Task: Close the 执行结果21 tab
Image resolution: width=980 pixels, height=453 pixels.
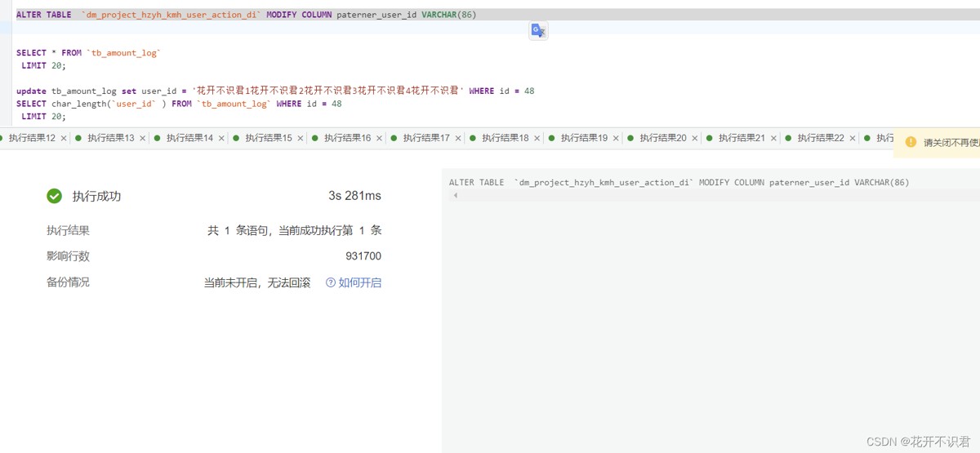Action: (773, 139)
